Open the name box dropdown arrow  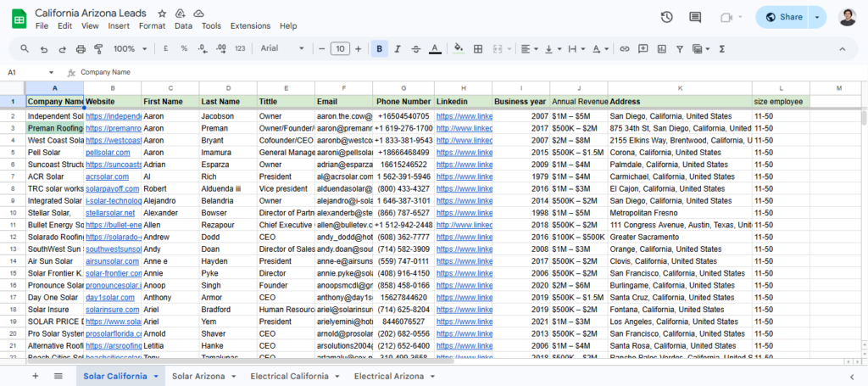[52, 73]
